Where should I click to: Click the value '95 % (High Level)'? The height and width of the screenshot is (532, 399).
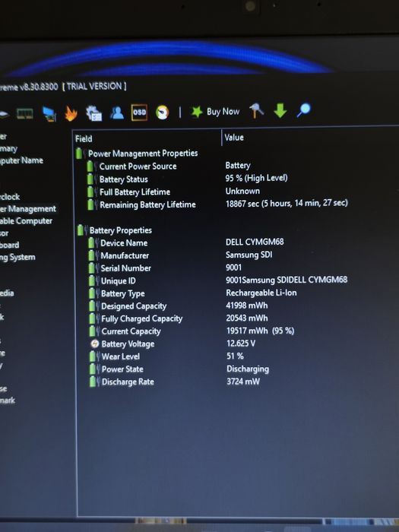coord(256,178)
